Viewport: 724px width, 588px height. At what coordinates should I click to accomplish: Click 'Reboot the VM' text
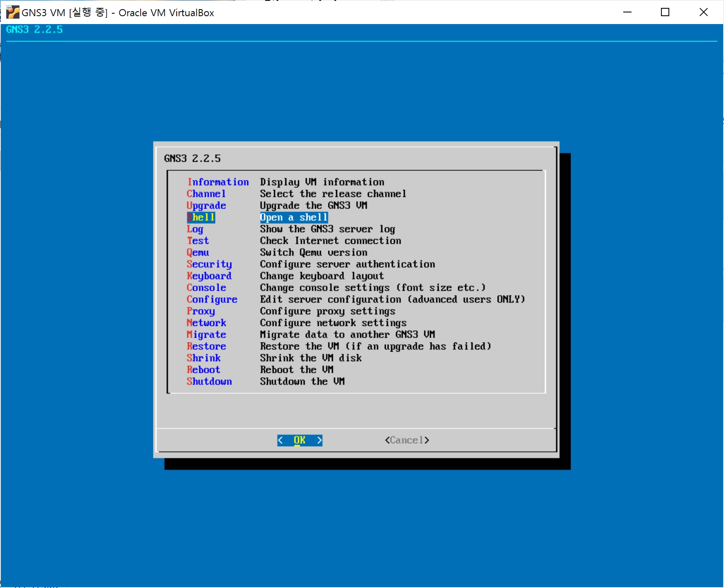tap(297, 369)
